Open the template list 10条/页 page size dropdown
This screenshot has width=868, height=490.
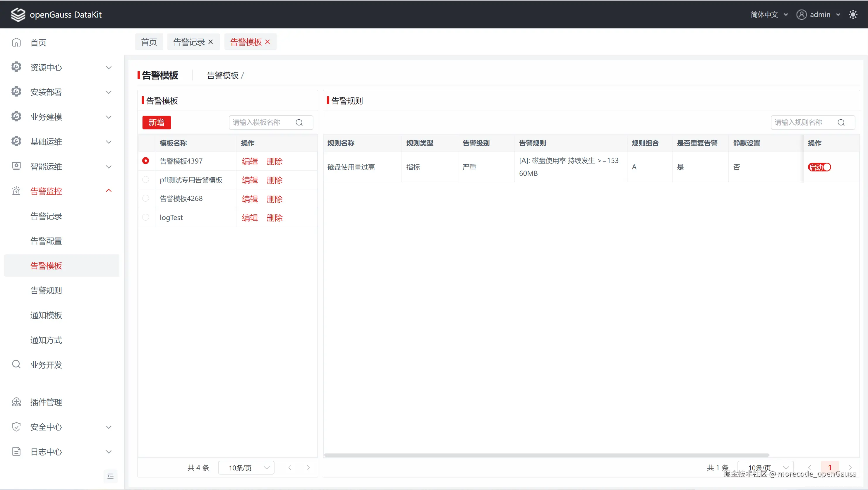pyautogui.click(x=246, y=467)
